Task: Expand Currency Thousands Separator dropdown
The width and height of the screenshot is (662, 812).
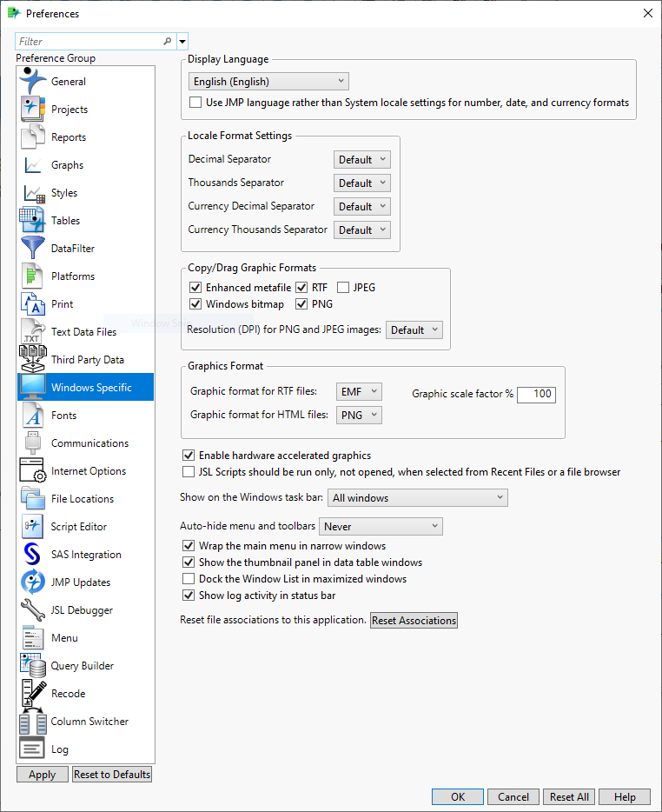Action: (x=361, y=230)
